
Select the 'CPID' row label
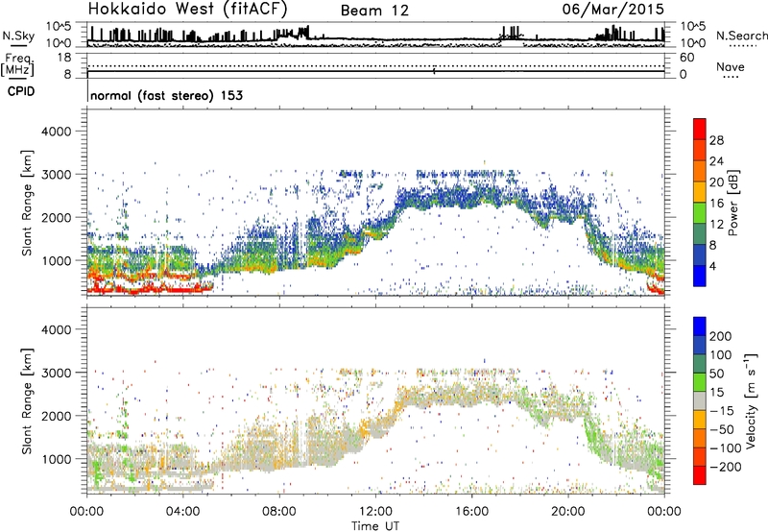coord(21,91)
